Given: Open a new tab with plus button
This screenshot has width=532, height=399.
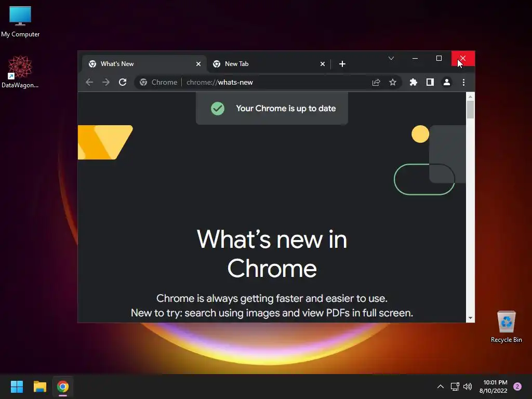Looking at the screenshot, I should 342,64.
